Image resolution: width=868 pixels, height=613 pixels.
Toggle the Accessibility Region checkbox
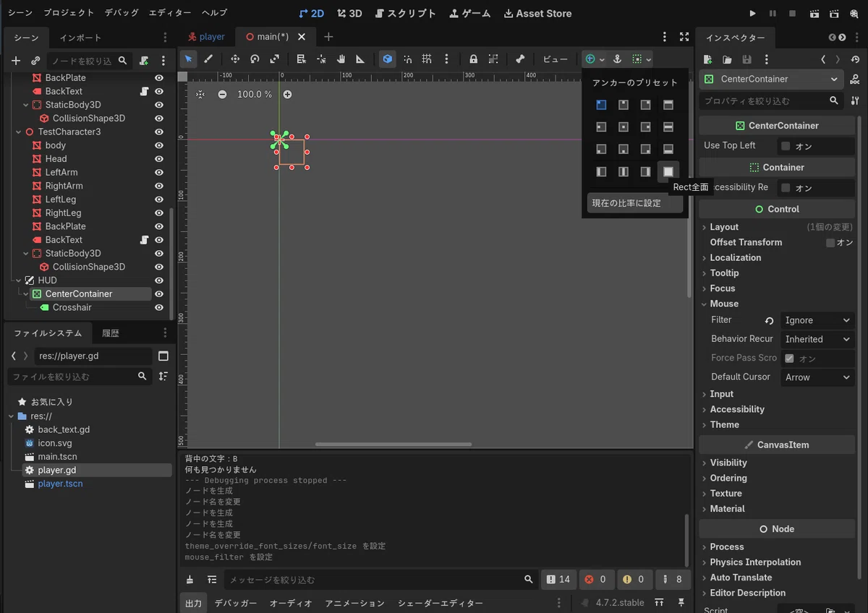786,188
